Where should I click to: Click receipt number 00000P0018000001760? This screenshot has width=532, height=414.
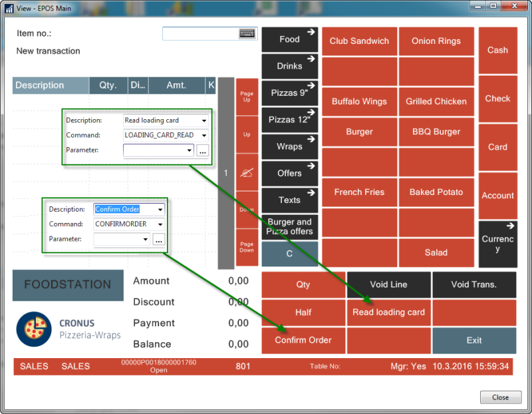tap(159, 362)
